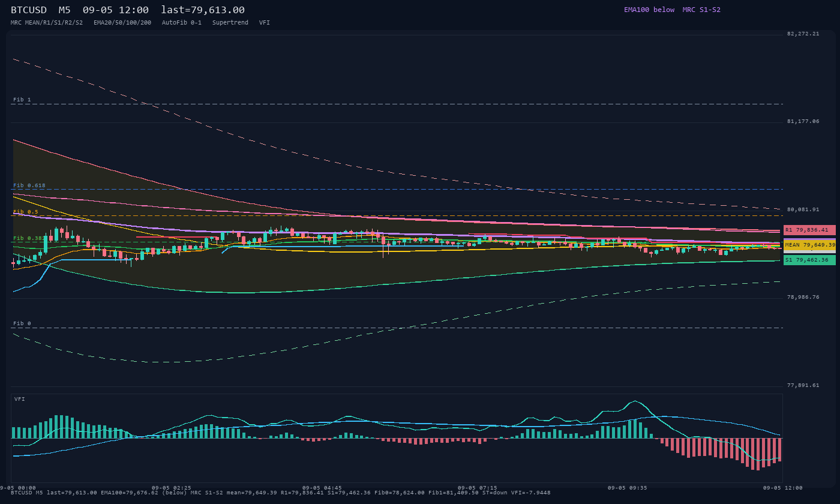Click the Fib 0 level label
Screen dimensions: 840x504
tap(22, 323)
